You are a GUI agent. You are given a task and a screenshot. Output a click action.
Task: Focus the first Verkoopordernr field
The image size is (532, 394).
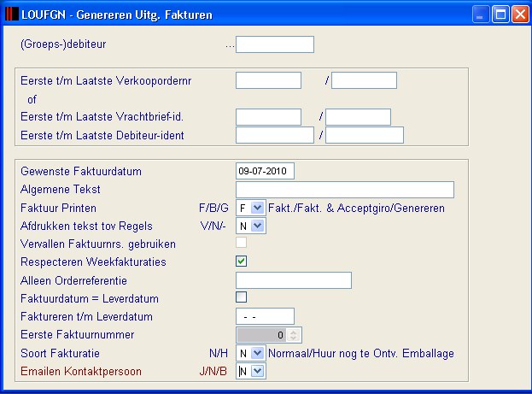[x=268, y=80]
